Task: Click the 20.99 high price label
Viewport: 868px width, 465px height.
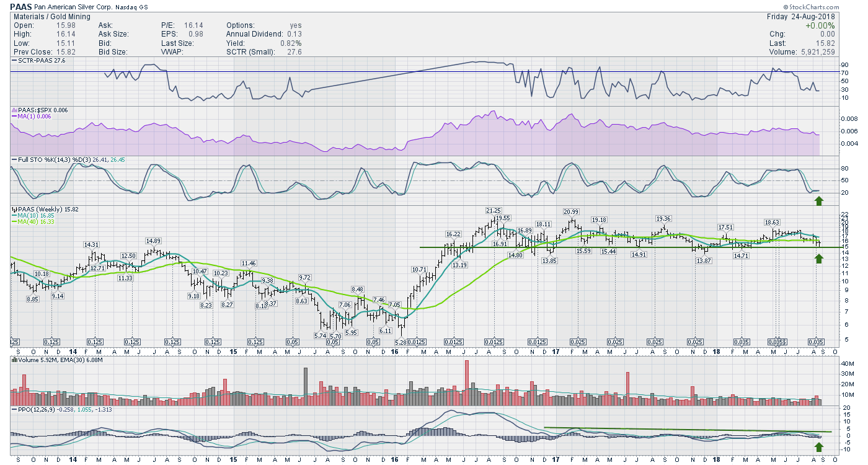Action: (571, 212)
